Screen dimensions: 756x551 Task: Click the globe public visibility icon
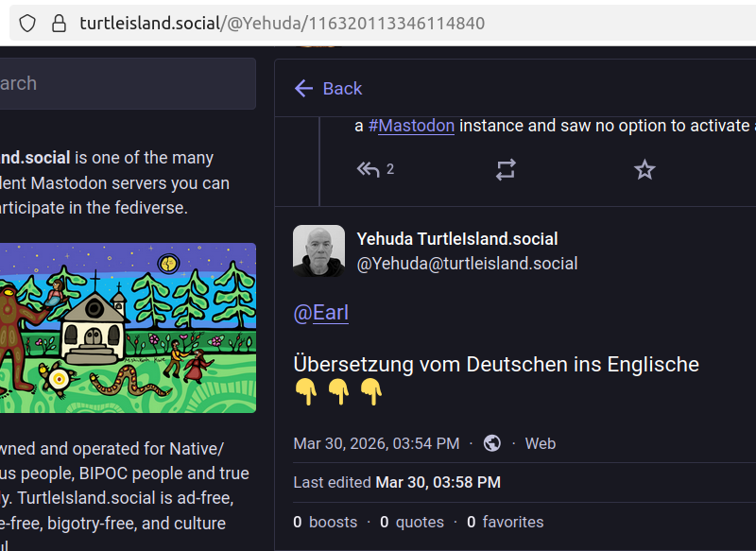(491, 443)
